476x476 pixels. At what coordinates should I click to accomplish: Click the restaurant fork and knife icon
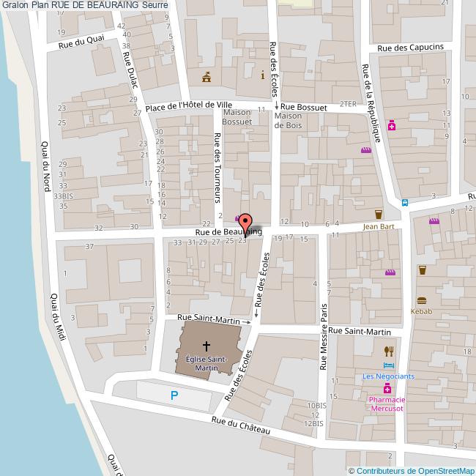coord(389,351)
